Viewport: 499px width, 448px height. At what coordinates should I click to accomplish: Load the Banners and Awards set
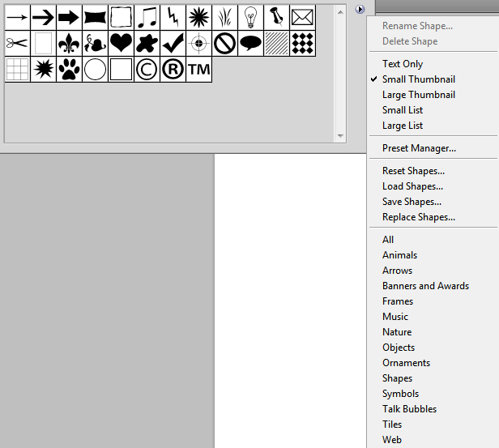[425, 286]
